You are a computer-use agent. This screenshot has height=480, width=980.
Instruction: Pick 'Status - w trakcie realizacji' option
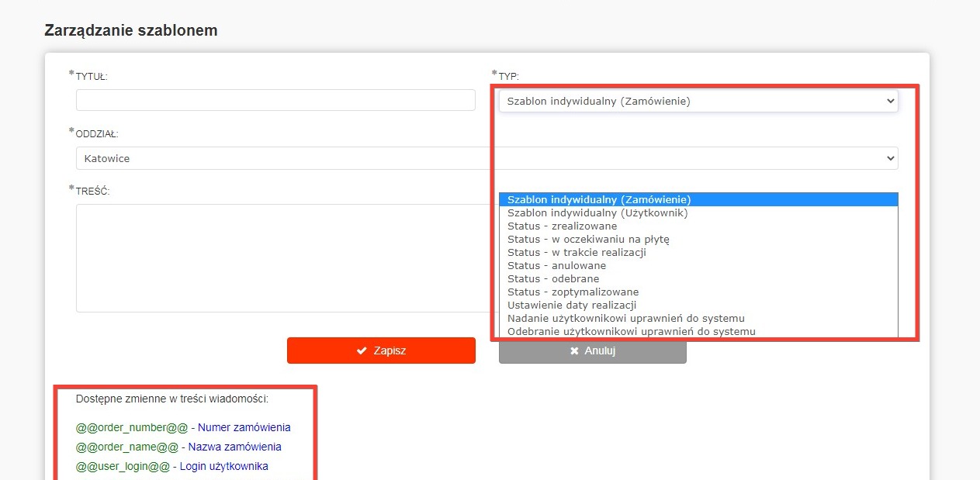[577, 252]
